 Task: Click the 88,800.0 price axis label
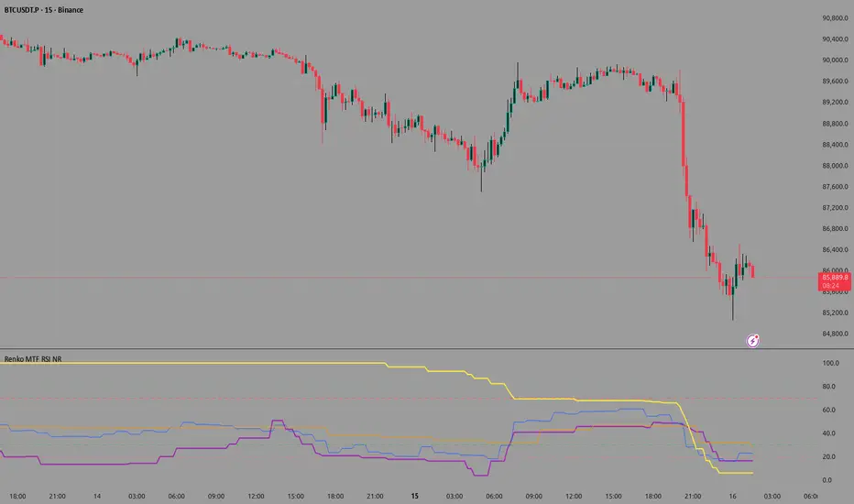pos(835,124)
